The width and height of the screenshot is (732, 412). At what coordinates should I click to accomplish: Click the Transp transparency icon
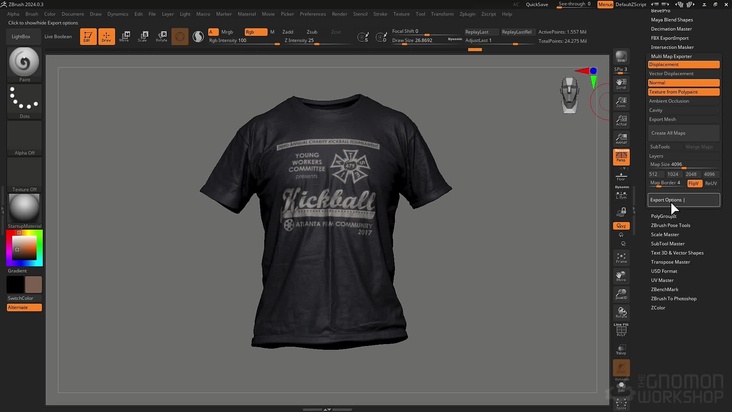pyautogui.click(x=621, y=349)
